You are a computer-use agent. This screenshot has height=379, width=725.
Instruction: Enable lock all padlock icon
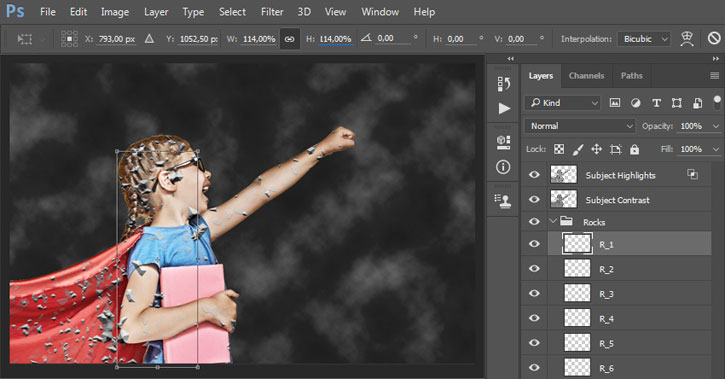[x=634, y=149]
